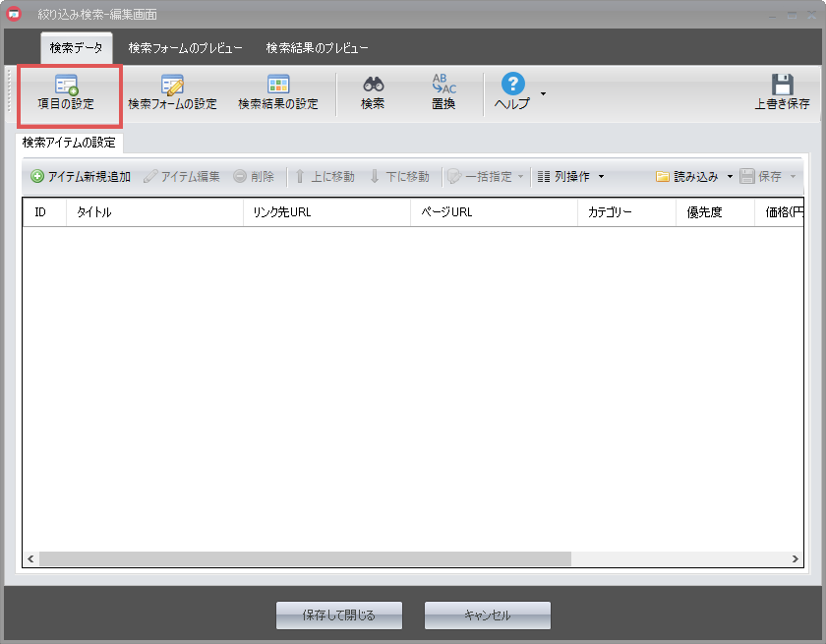Switch to 検索フォームのプレビュー tab
826x644 pixels.
[185, 48]
